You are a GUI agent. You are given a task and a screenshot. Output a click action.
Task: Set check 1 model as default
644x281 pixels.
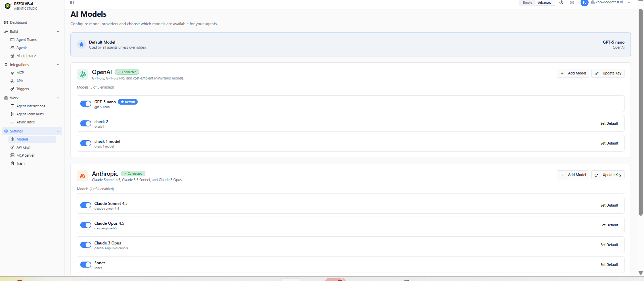coord(609,143)
